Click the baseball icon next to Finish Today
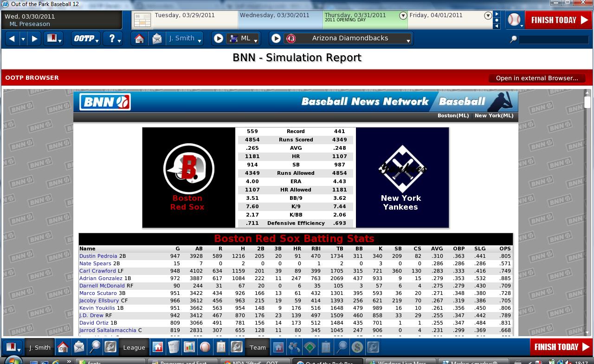The height and width of the screenshot is (364, 594). (x=514, y=20)
